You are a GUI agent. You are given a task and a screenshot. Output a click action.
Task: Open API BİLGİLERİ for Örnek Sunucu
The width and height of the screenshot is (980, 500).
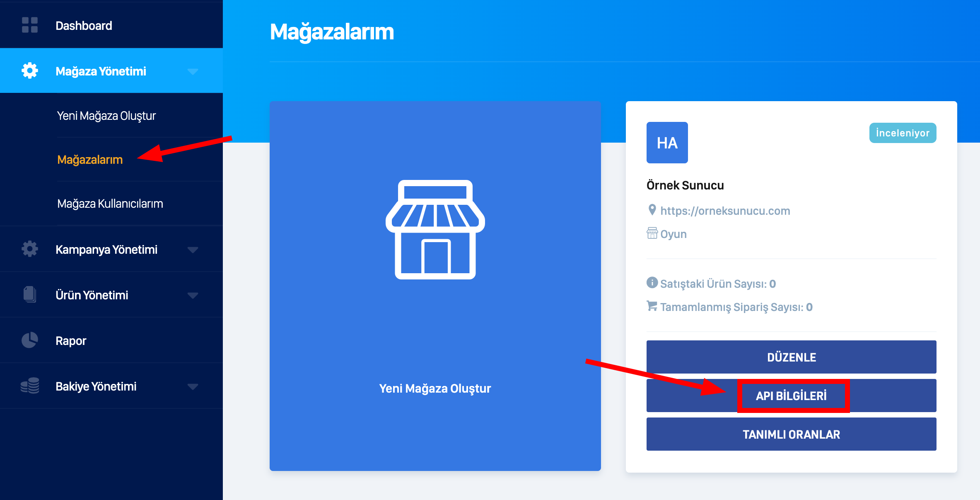[792, 396]
